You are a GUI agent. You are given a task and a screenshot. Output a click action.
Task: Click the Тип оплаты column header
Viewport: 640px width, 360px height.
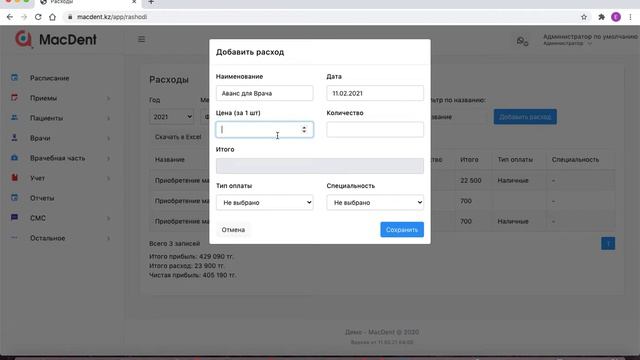[x=515, y=160]
